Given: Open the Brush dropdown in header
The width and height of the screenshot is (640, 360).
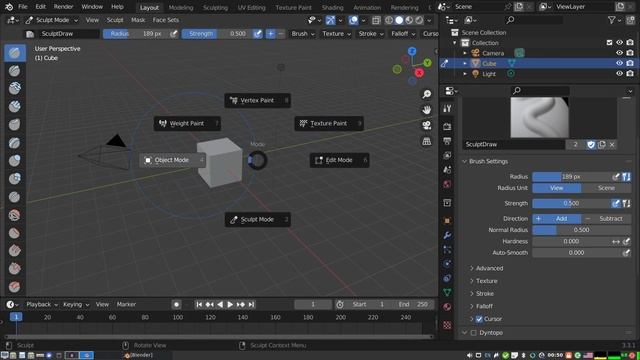Looking at the screenshot, I should coord(303,34).
